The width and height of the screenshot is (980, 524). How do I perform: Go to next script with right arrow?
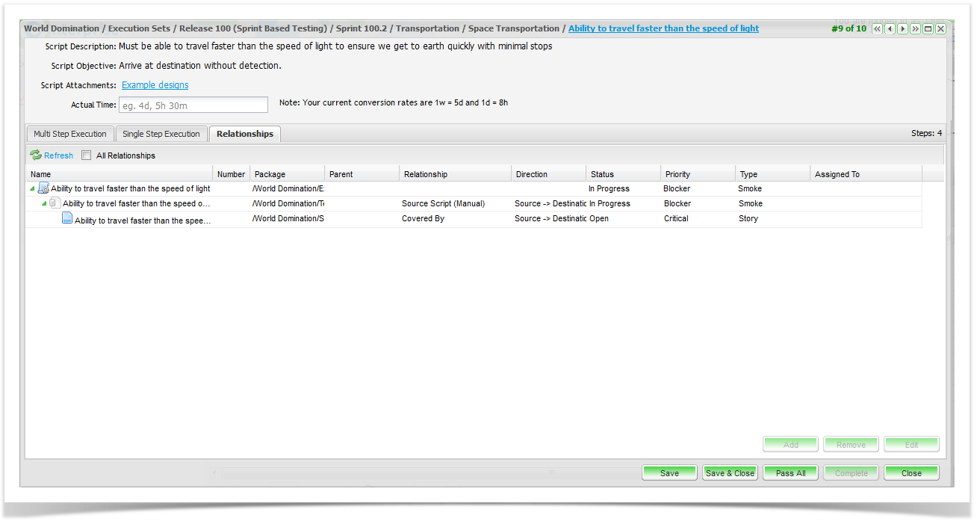click(x=902, y=28)
